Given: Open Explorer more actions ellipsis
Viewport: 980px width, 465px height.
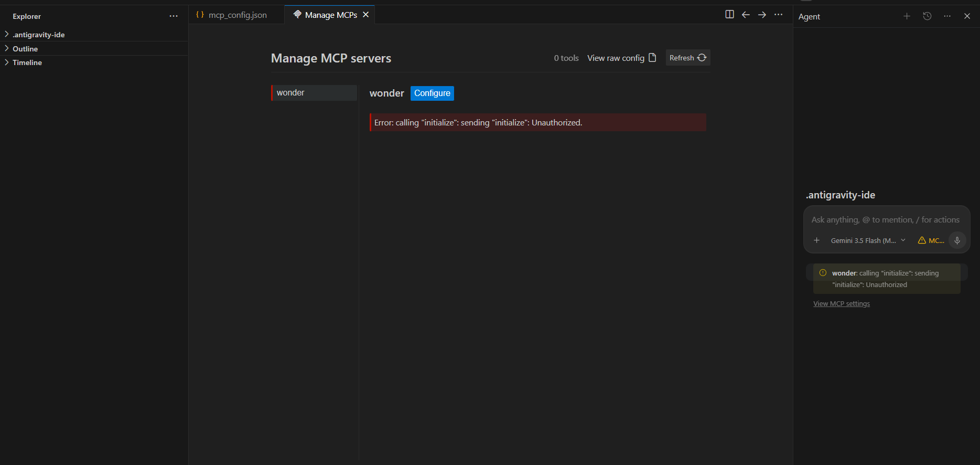Looking at the screenshot, I should point(174,16).
